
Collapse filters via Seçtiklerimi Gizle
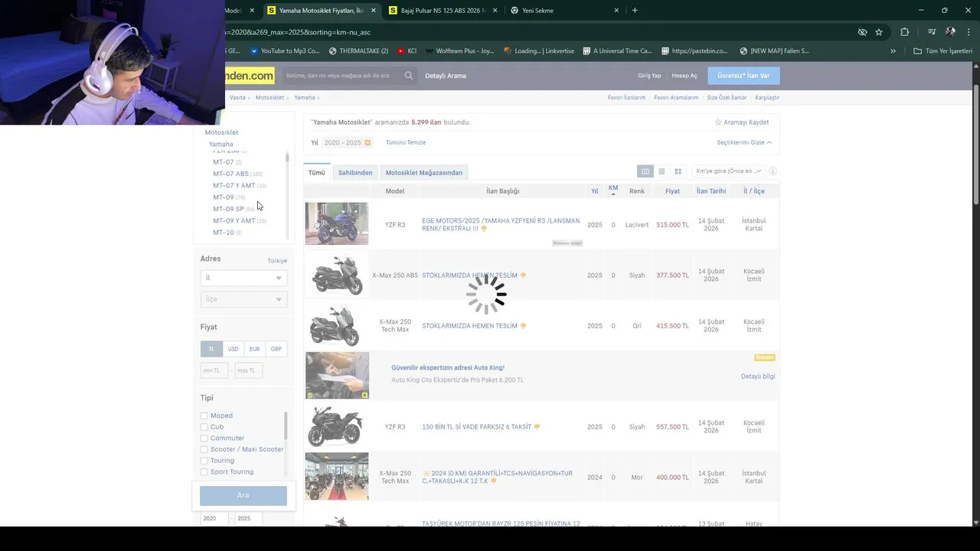tap(744, 143)
